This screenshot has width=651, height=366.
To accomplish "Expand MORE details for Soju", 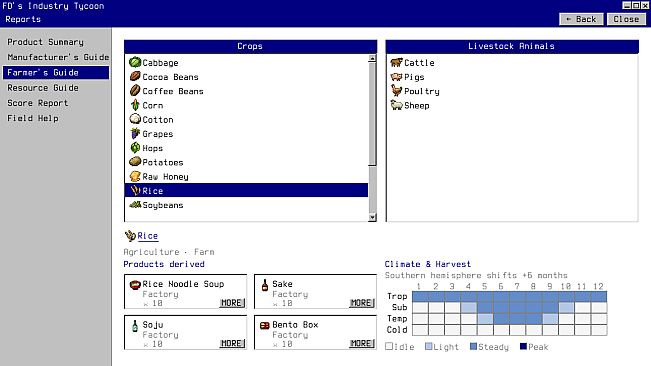I will pos(232,344).
